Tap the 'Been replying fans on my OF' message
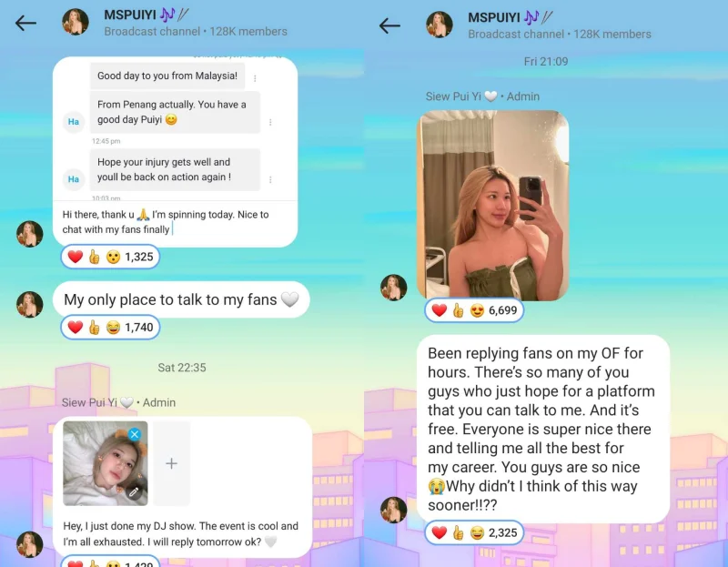This screenshot has width=728, height=567. [x=542, y=429]
